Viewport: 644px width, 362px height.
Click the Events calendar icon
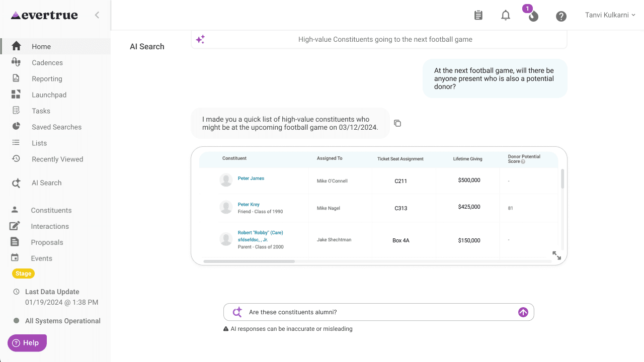tap(15, 257)
